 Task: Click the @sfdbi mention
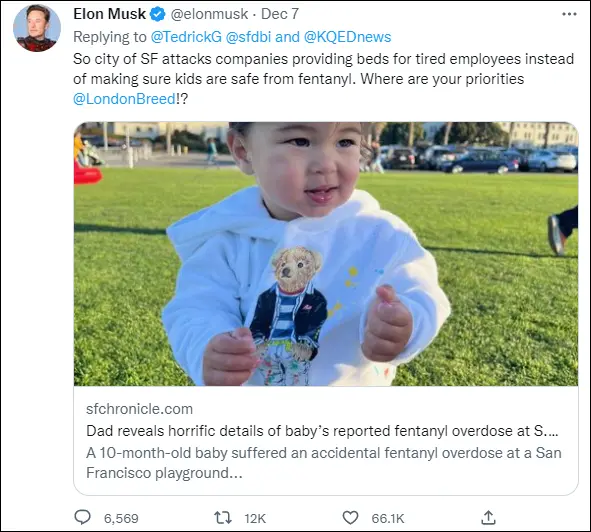pyautogui.click(x=248, y=37)
